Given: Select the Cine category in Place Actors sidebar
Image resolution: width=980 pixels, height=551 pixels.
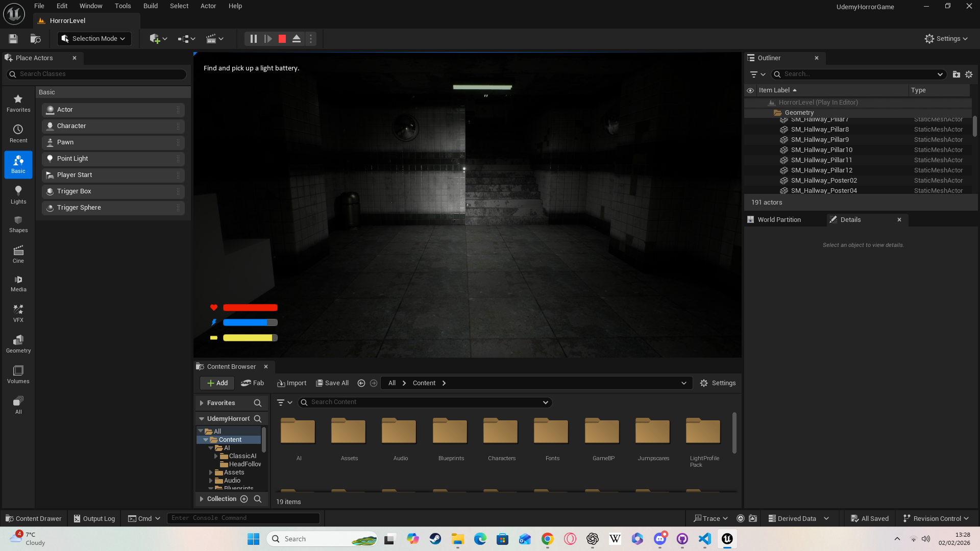Looking at the screenshot, I should [18, 254].
